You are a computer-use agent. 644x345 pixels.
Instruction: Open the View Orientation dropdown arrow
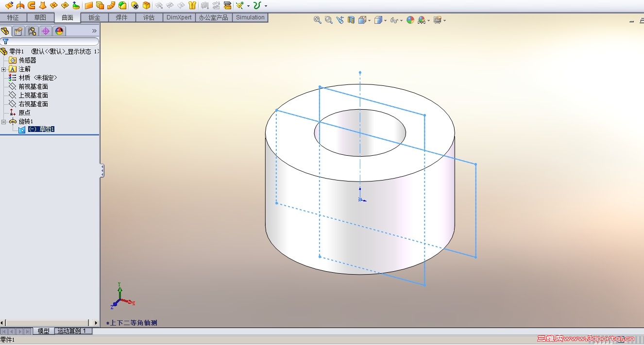pos(370,20)
